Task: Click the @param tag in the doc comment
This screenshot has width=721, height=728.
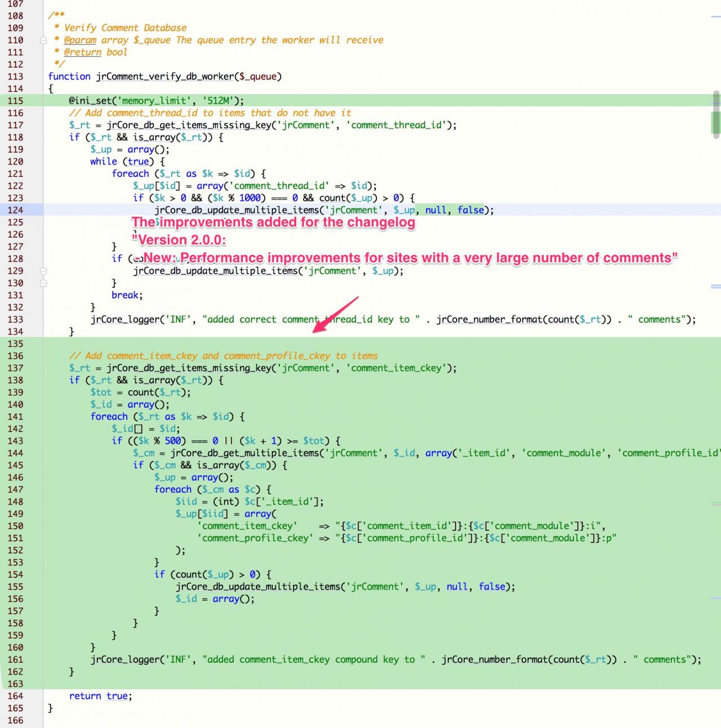Action: 79,40
